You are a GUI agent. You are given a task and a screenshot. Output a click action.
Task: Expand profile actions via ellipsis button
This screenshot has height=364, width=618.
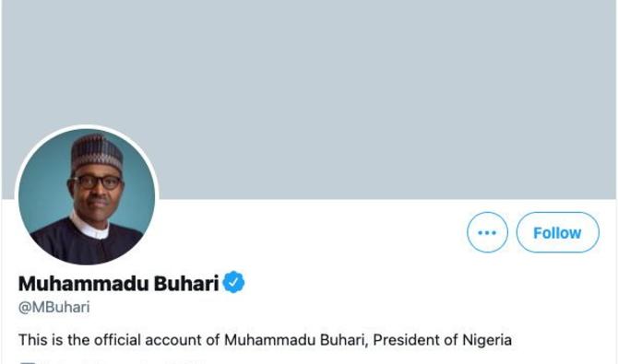pos(487,232)
